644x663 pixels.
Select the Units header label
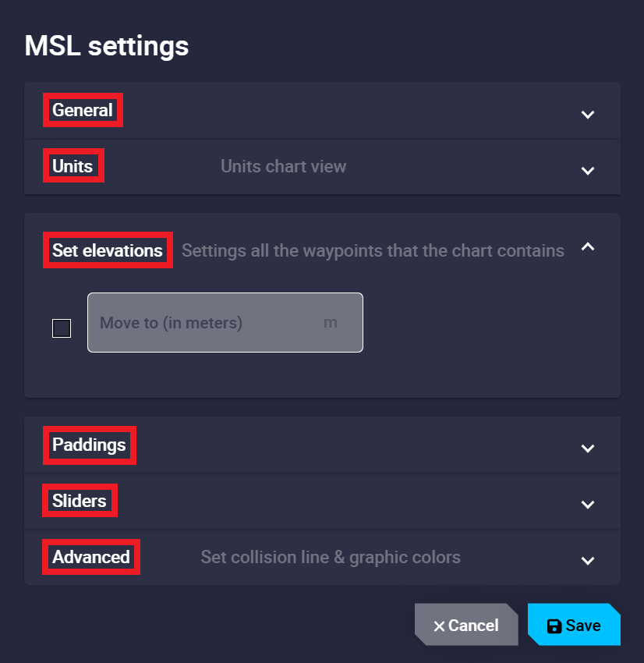click(73, 166)
